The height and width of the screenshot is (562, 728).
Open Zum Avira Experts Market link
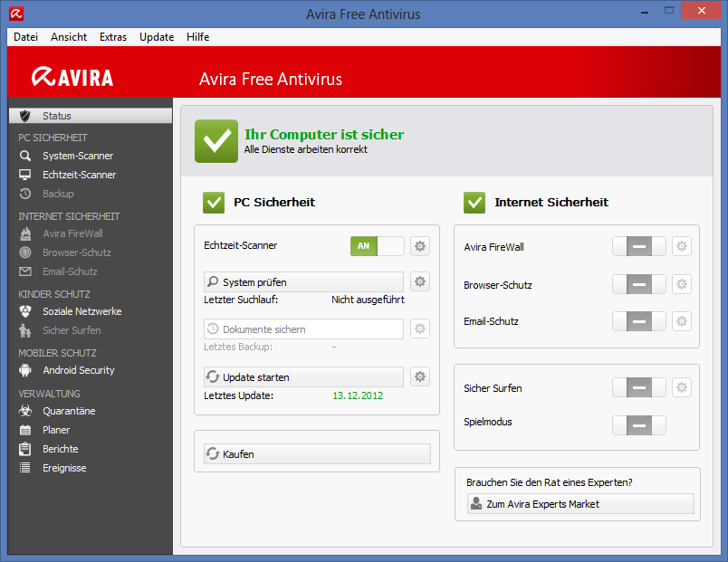[580, 504]
